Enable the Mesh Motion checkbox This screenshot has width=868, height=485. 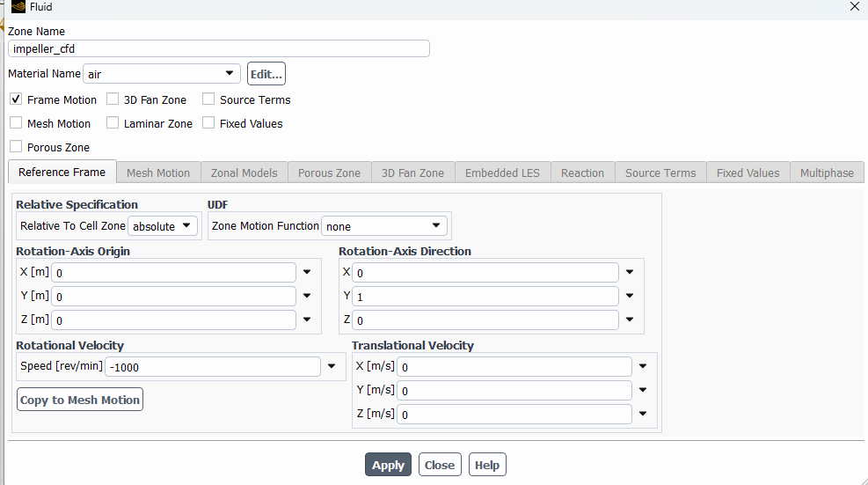pyautogui.click(x=16, y=123)
